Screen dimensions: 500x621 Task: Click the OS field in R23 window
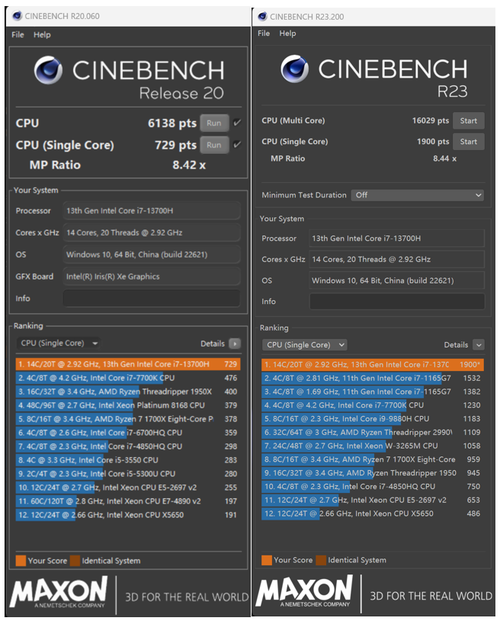tap(397, 280)
